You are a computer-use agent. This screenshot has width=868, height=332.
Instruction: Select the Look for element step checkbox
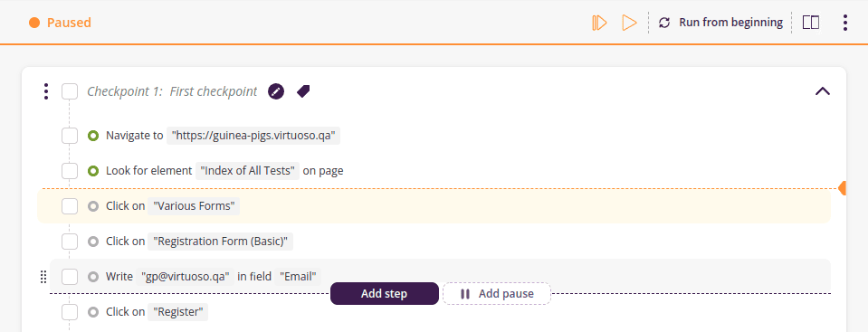tap(70, 171)
